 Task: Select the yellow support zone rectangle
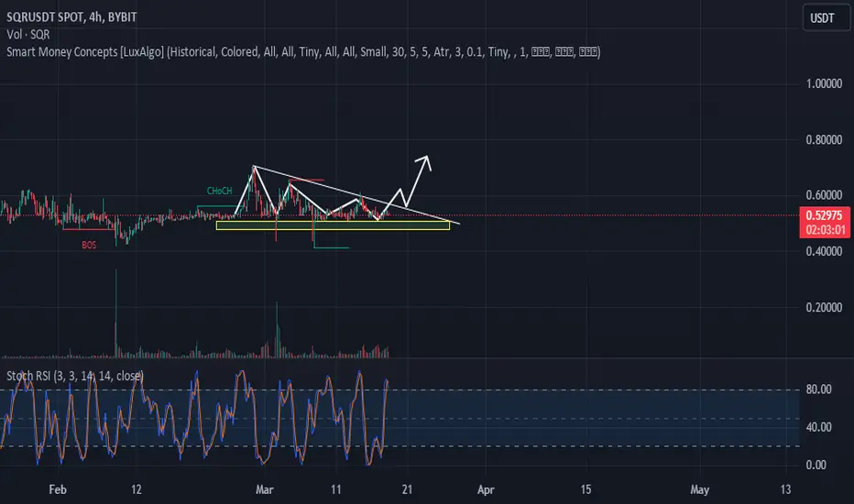pyautogui.click(x=333, y=225)
